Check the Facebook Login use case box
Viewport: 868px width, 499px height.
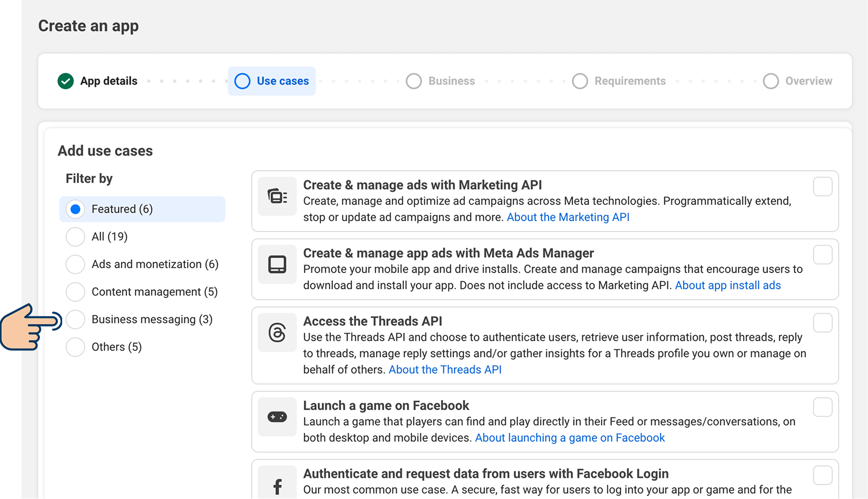point(823,475)
